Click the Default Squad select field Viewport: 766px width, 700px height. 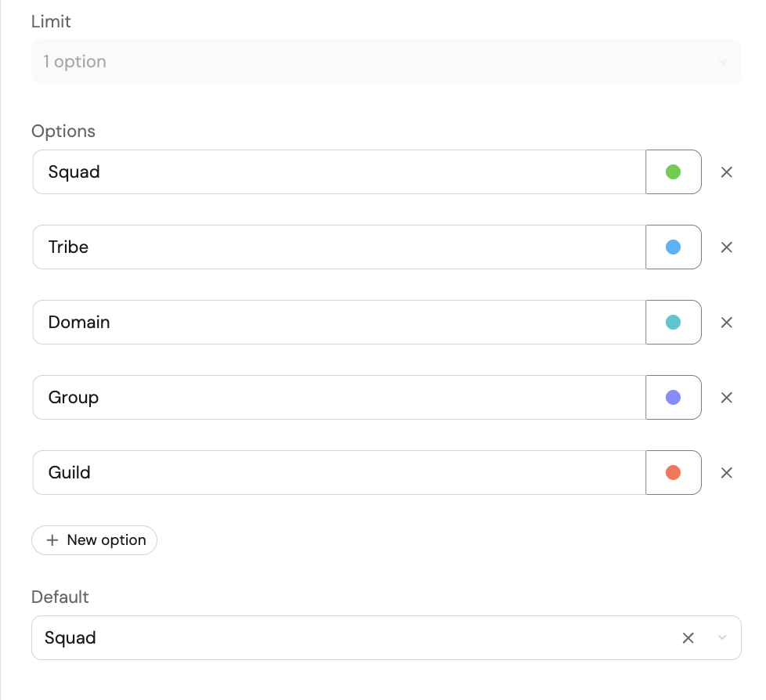pos(352,638)
